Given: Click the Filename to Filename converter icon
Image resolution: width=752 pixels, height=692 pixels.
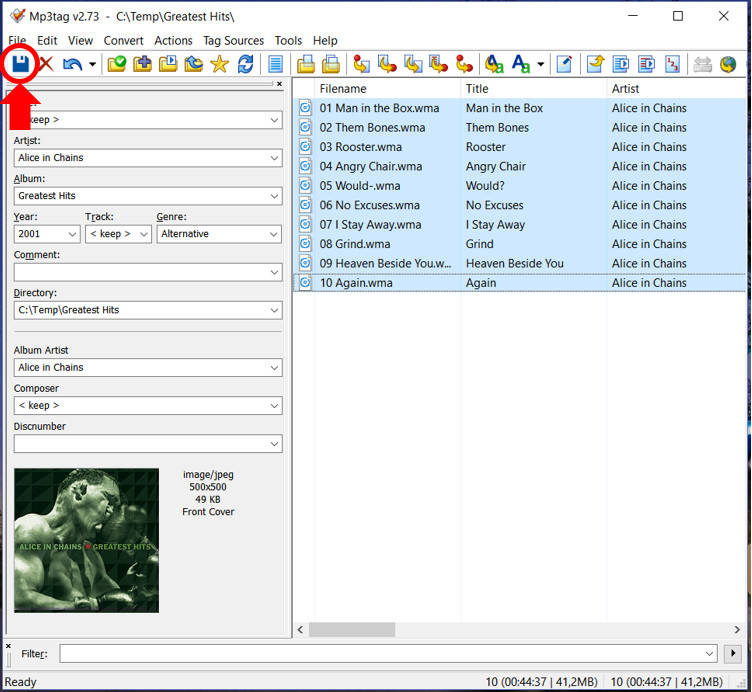Looking at the screenshot, I should coord(413,64).
